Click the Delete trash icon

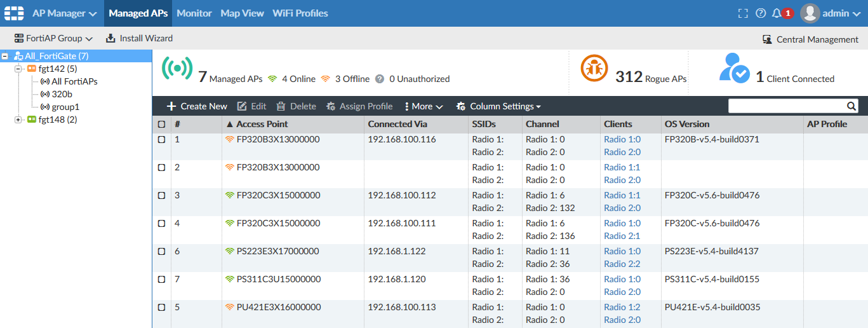[x=281, y=106]
